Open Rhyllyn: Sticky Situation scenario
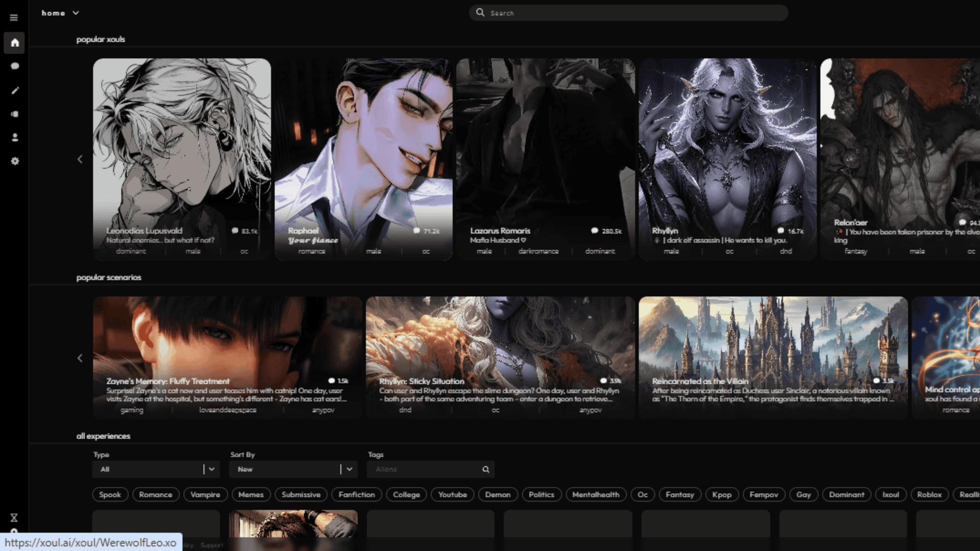This screenshot has height=551, width=980. (500, 358)
